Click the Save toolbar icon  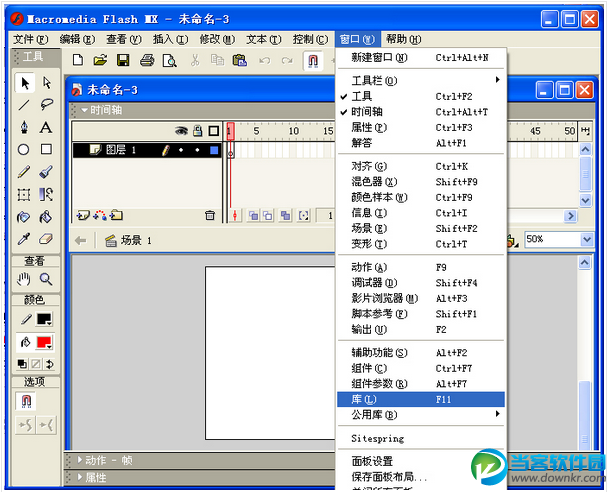[x=123, y=60]
